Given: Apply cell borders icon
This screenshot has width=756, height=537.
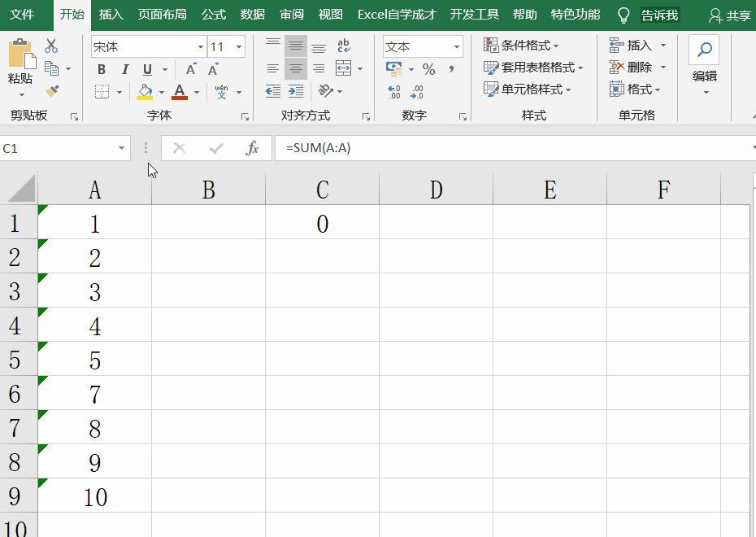Looking at the screenshot, I should [x=102, y=91].
